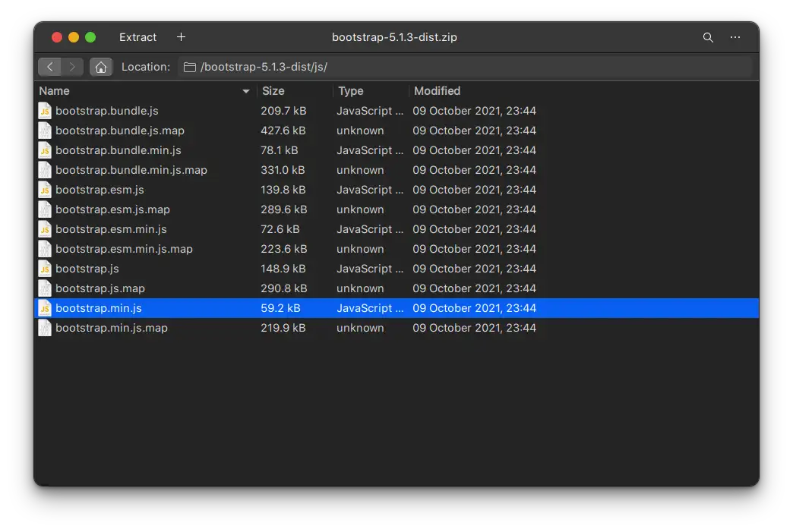Viewport: 793px width, 532px height.
Task: Click the 289.6 kB size cell
Action: [284, 209]
